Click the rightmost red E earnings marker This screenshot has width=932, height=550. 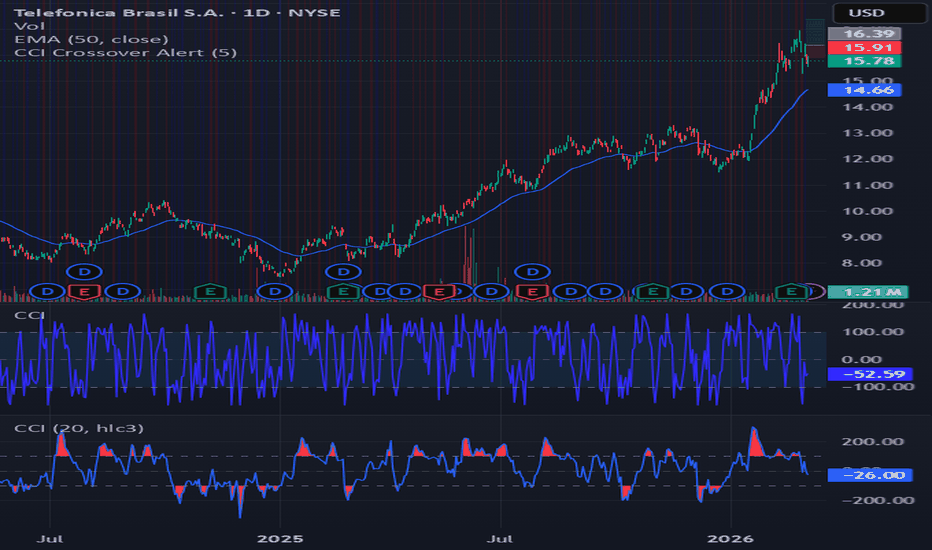pyautogui.click(x=533, y=291)
